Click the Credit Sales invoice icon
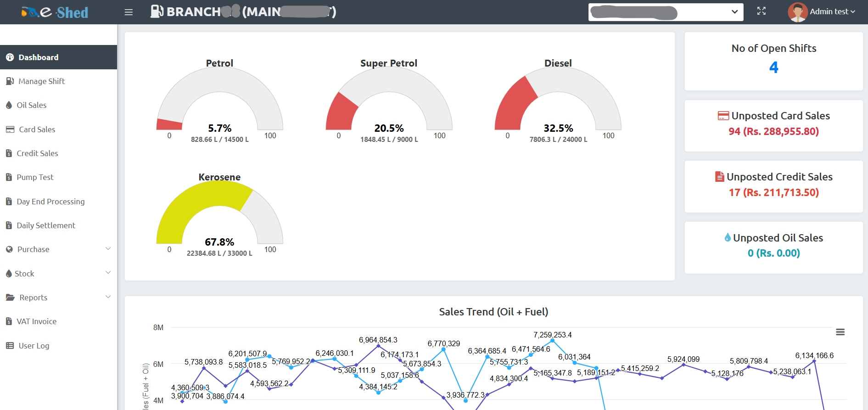 9,153
